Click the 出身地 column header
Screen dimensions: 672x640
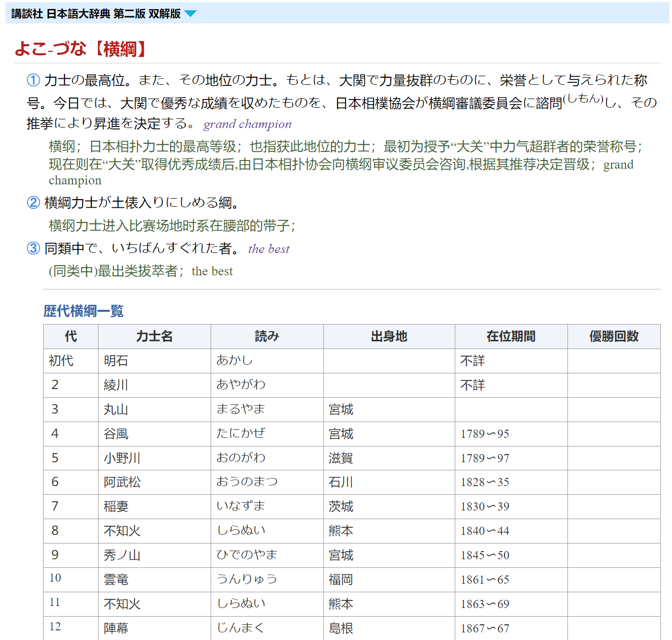(389, 336)
